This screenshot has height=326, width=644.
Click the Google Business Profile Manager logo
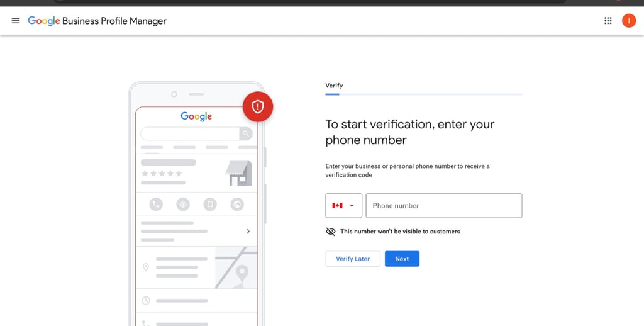97,21
